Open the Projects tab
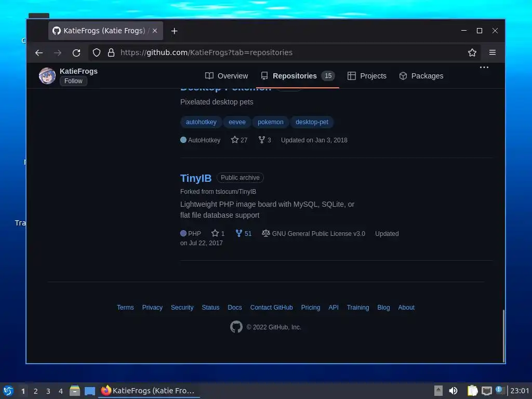The height and width of the screenshot is (399, 532). [367, 76]
